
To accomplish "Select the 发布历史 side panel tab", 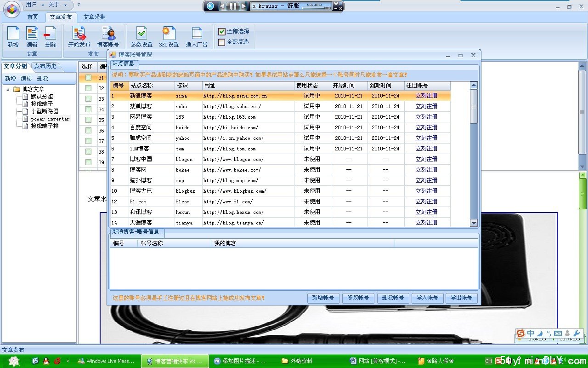I will (45, 66).
